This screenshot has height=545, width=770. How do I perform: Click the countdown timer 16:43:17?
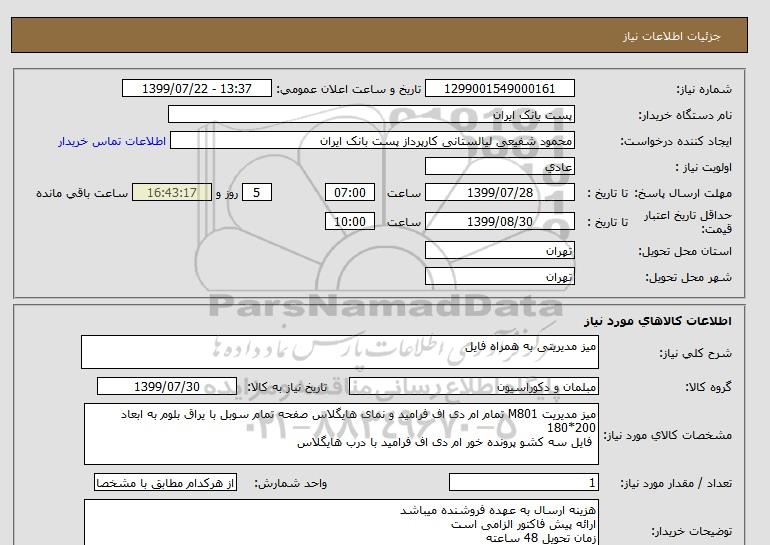coord(172,192)
